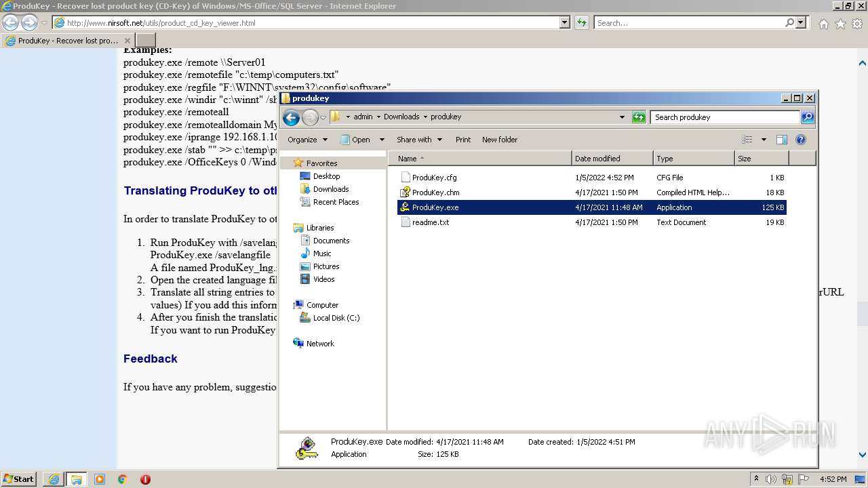Sort by Date modified column header
Screen dimensions: 868x488
(612, 159)
